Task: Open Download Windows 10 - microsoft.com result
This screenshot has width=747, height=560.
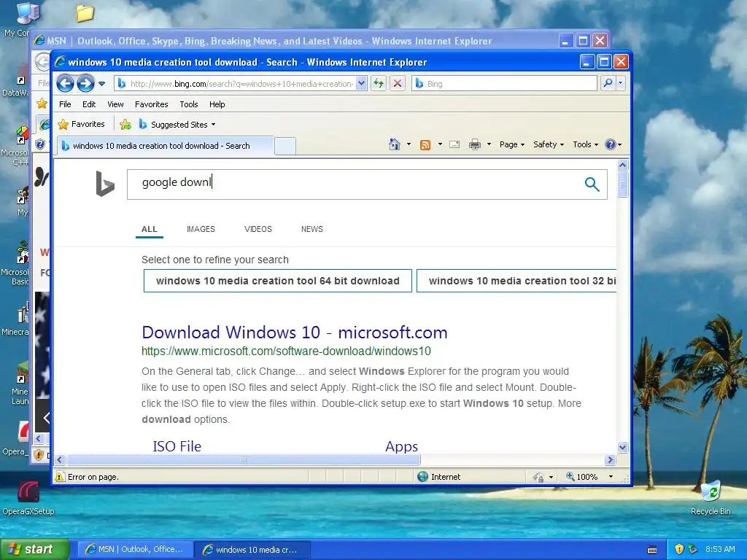Action: click(x=295, y=332)
